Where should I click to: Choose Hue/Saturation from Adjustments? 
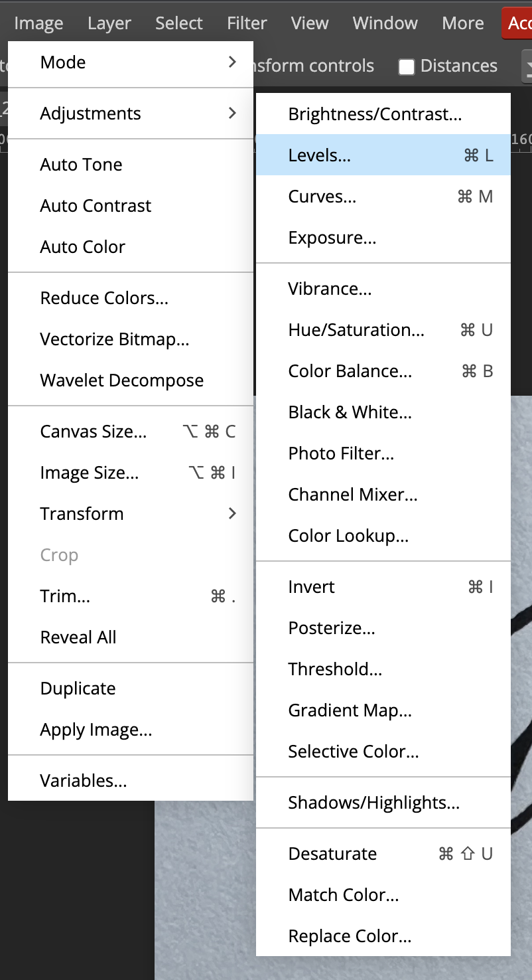pyautogui.click(x=383, y=330)
